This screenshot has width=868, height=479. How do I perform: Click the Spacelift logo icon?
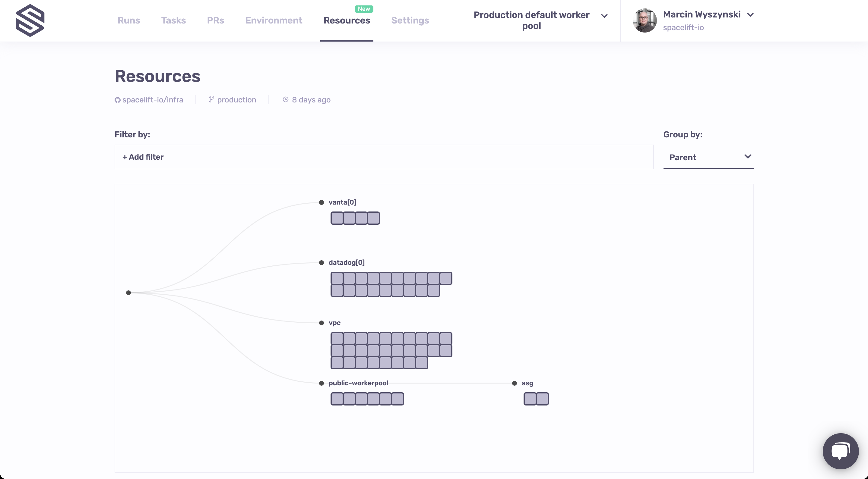(x=30, y=20)
